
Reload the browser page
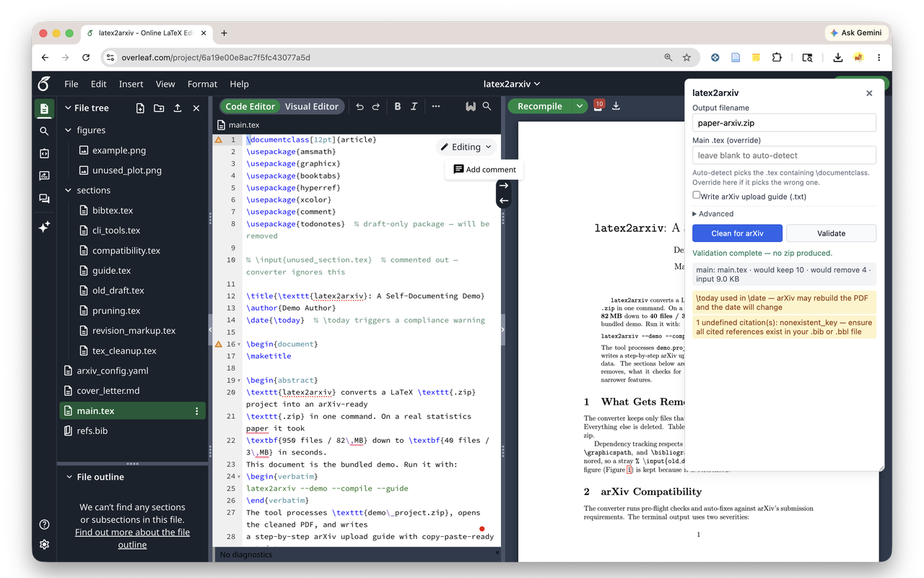tap(86, 57)
